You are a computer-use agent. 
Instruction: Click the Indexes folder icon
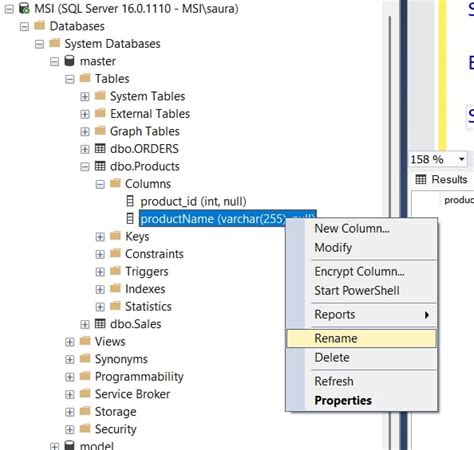[x=115, y=288]
